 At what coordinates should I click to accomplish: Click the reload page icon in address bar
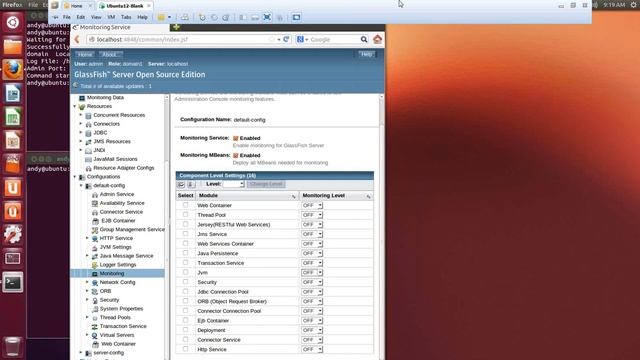286,39
